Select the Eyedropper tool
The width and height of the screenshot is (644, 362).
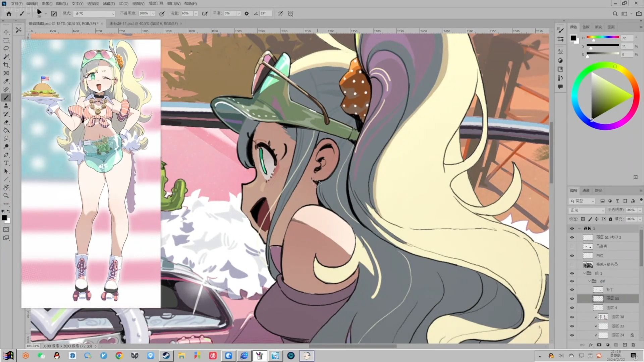click(x=6, y=81)
